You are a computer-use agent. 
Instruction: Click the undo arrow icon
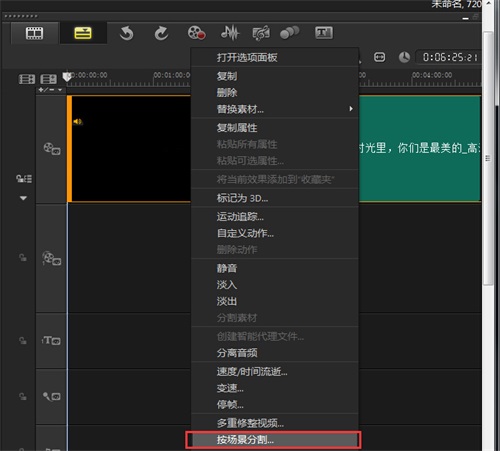127,33
